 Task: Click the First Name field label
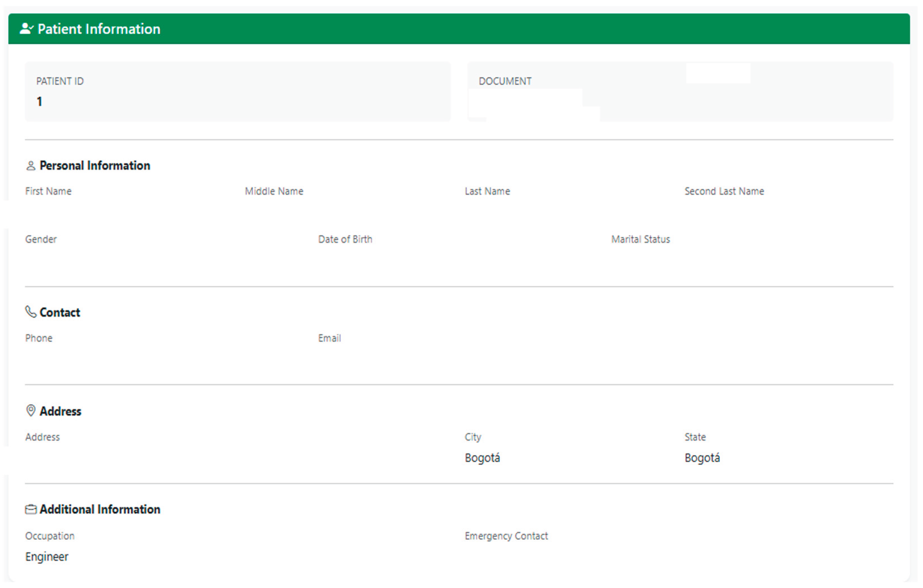click(48, 191)
